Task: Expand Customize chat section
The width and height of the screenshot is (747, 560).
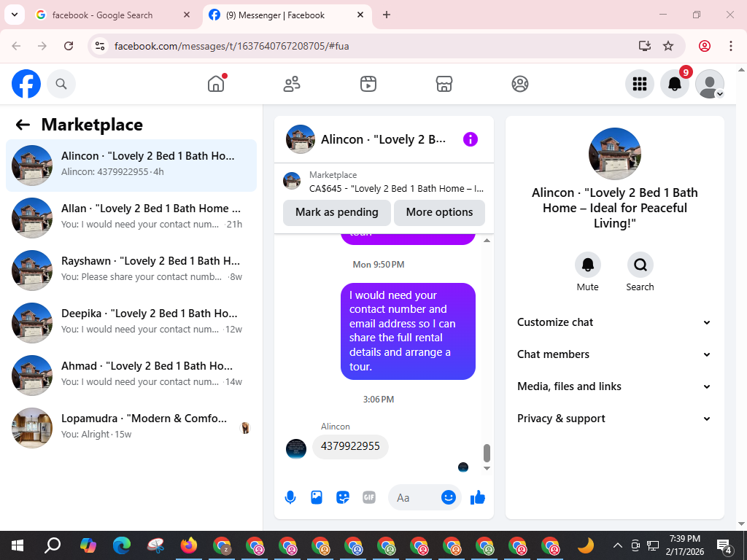Action: (614, 322)
